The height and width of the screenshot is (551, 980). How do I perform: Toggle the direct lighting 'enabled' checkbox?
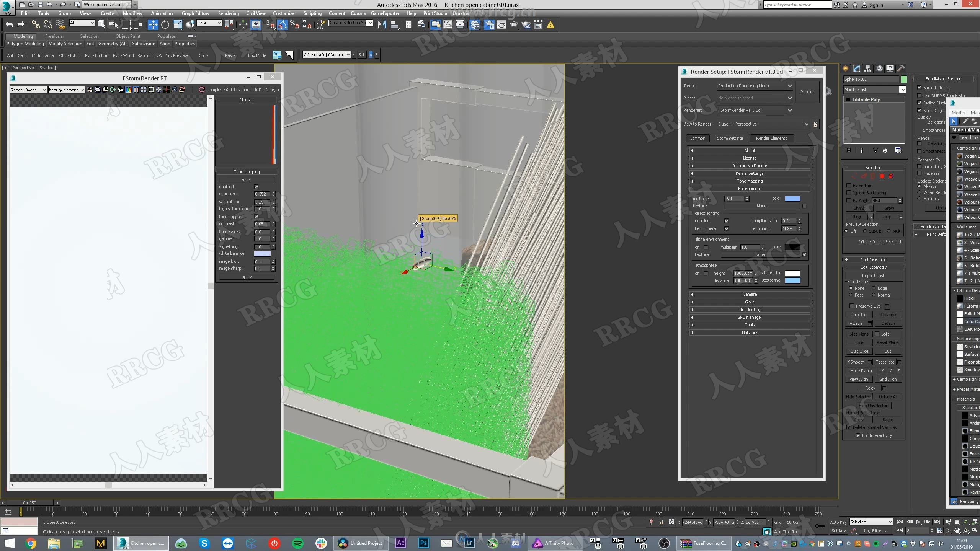coord(726,221)
